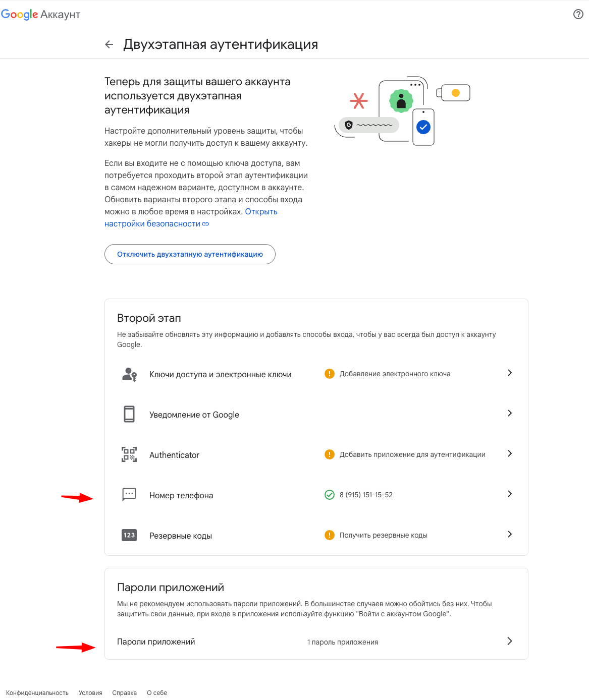Screen dimensions: 589x700
Task: Click Добавить приложение для аутентификации text
Action: tap(412, 454)
